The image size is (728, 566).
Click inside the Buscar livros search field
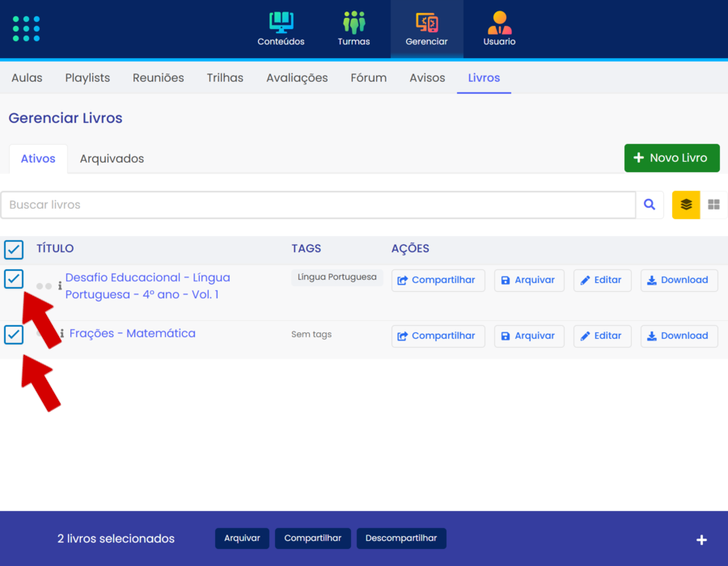click(318, 205)
